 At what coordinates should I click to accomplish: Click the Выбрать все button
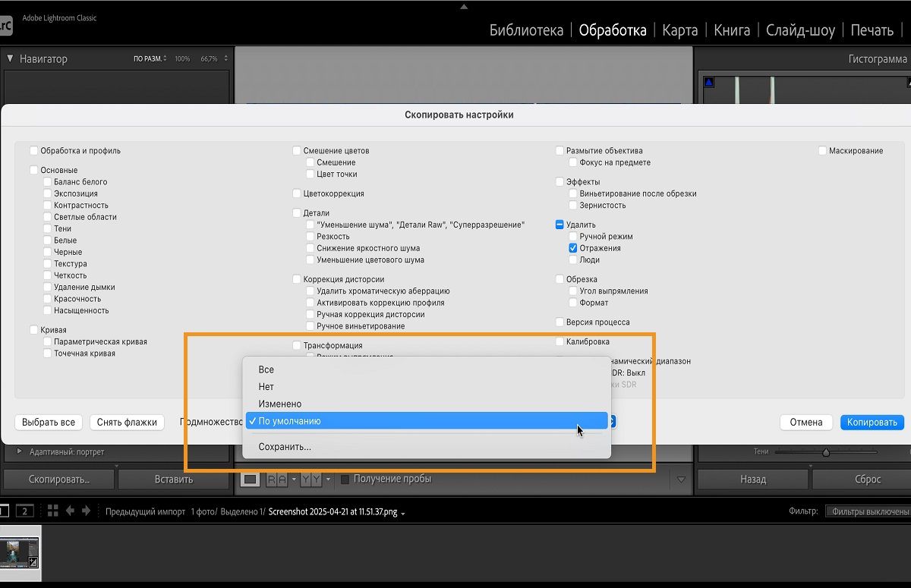(49, 422)
